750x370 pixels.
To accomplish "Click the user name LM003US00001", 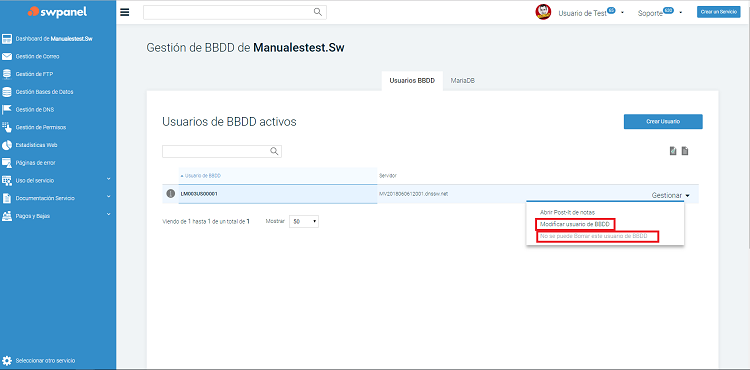I will pos(199,194).
